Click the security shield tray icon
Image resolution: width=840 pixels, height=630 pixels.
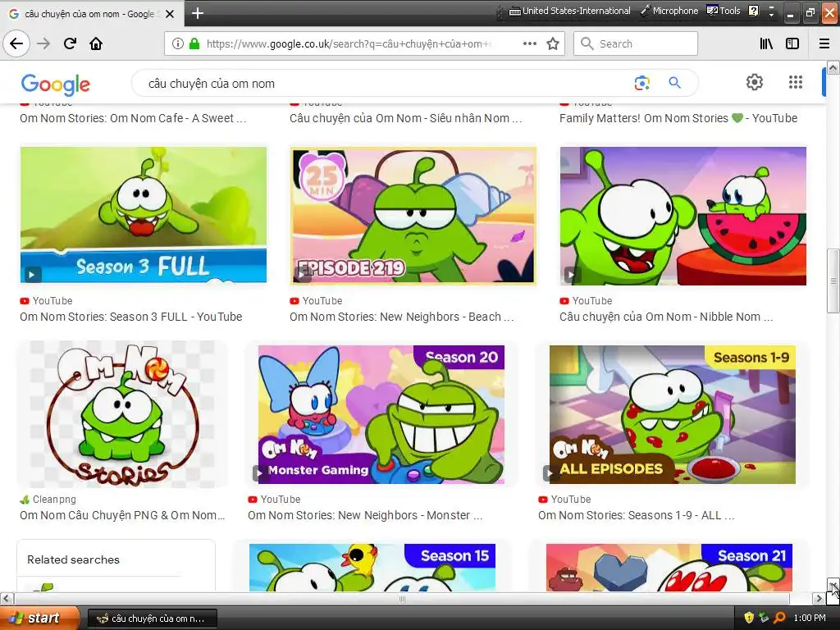[749, 618]
